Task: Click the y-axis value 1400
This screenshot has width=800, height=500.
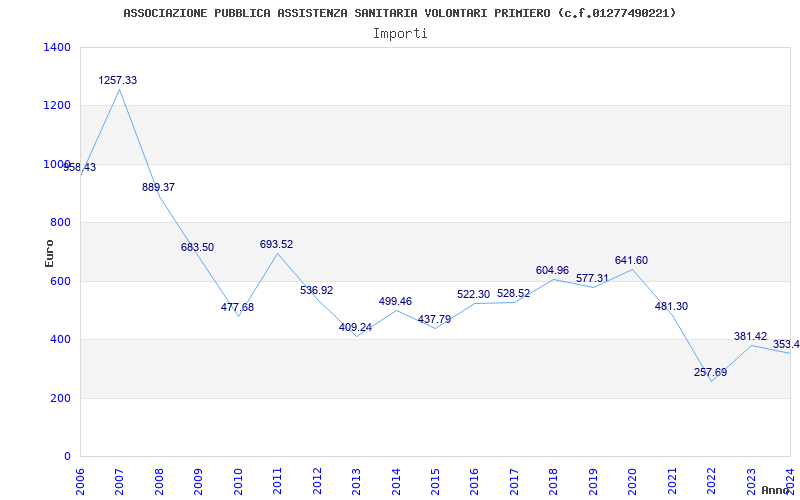Action: click(57, 47)
